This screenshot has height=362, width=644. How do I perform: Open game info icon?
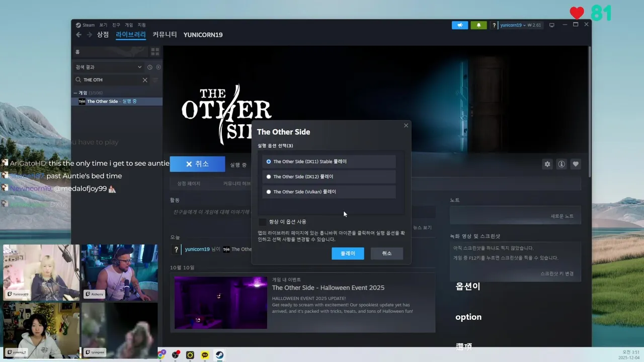tap(561, 164)
